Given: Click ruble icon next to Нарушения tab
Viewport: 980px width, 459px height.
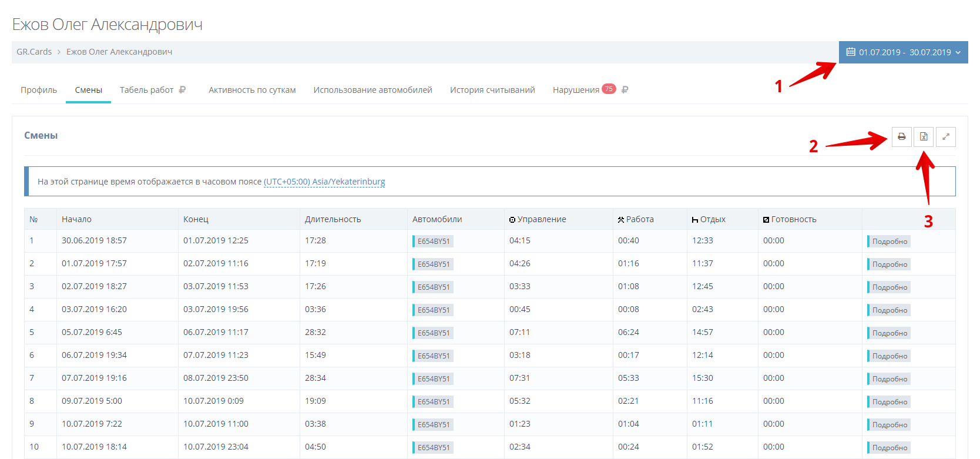Looking at the screenshot, I should pos(625,90).
